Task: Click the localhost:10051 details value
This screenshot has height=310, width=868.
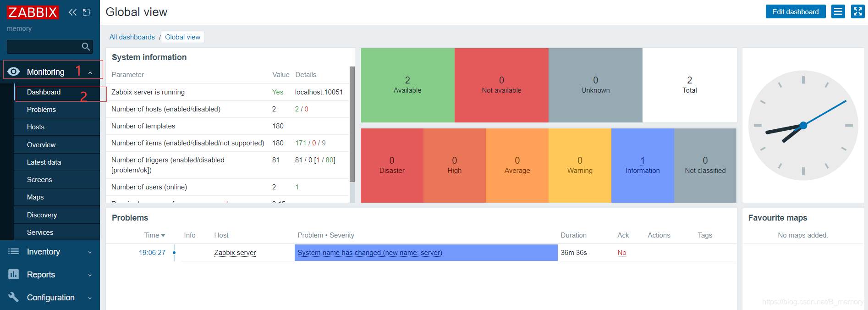Action: 319,92
